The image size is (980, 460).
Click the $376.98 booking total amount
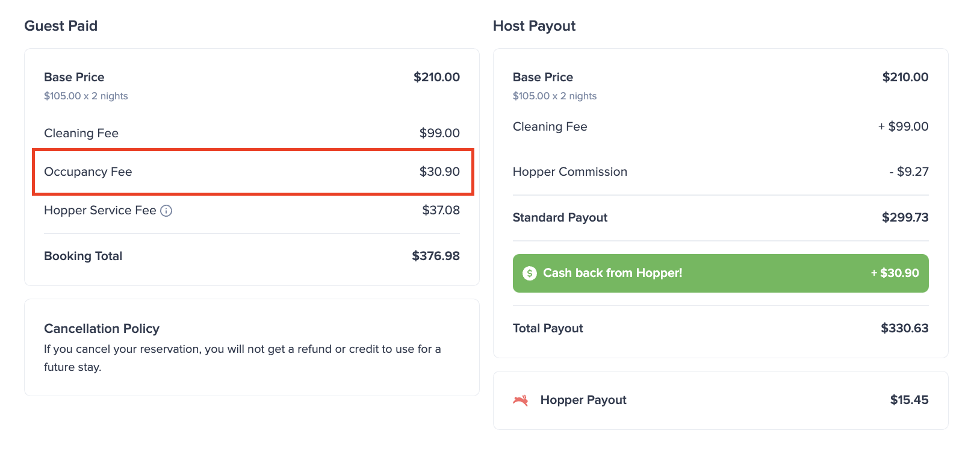click(435, 256)
